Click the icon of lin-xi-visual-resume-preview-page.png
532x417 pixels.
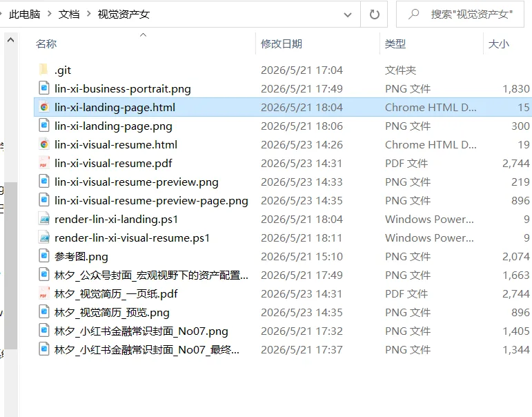coord(43,200)
